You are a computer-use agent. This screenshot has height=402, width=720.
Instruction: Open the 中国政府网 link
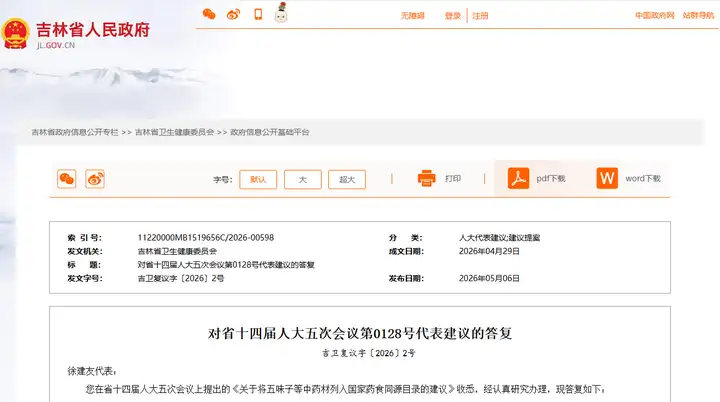(655, 16)
